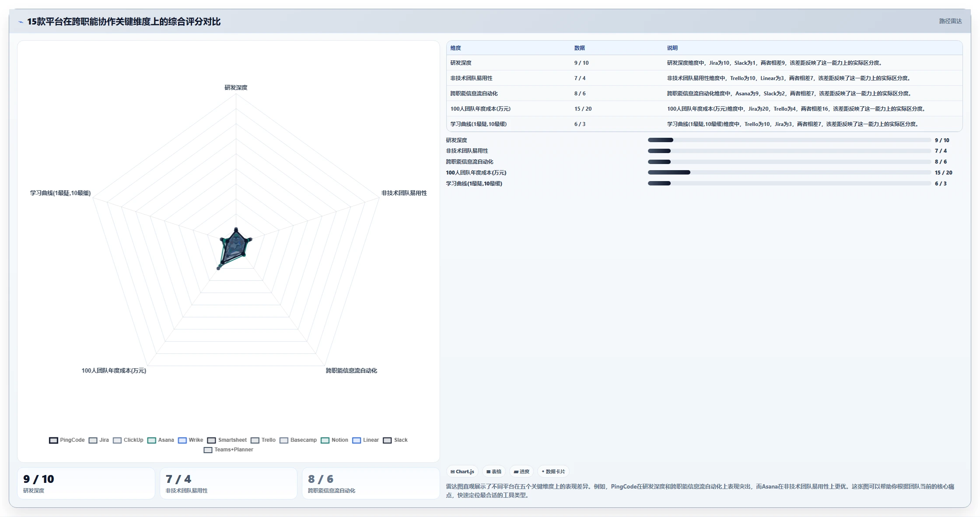Click the 100人团队年度成本(万元) radar axis label
The width and height of the screenshot is (980, 517).
[x=114, y=370]
